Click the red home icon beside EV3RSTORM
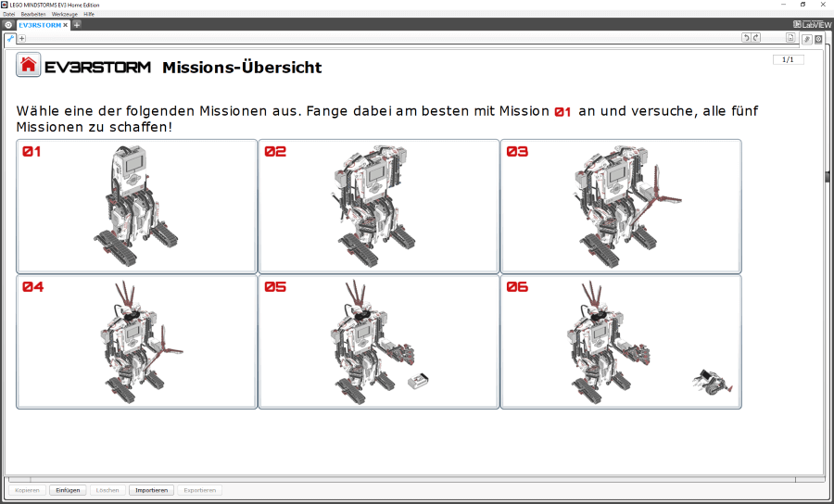Screen dimensions: 834x504 (x=28, y=65)
